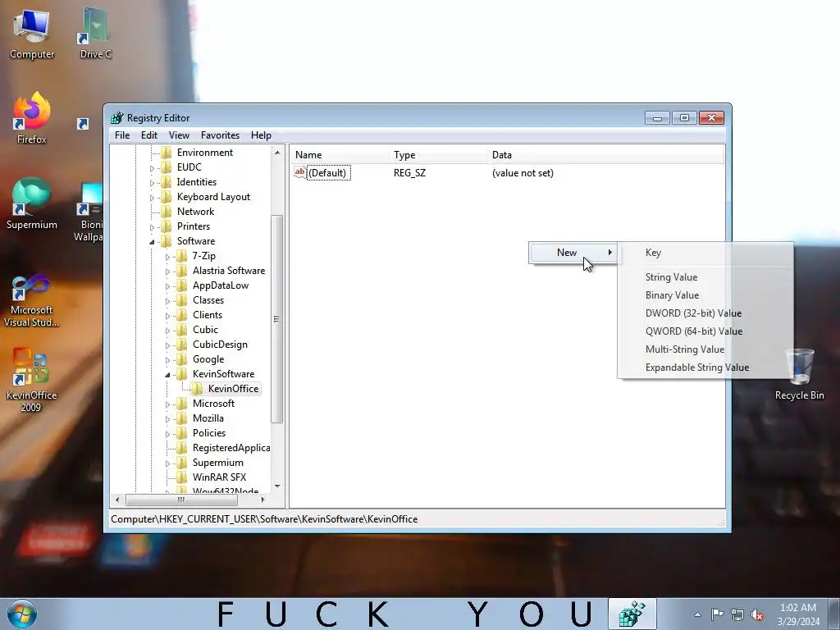Expand the EUDC key

(x=152, y=168)
